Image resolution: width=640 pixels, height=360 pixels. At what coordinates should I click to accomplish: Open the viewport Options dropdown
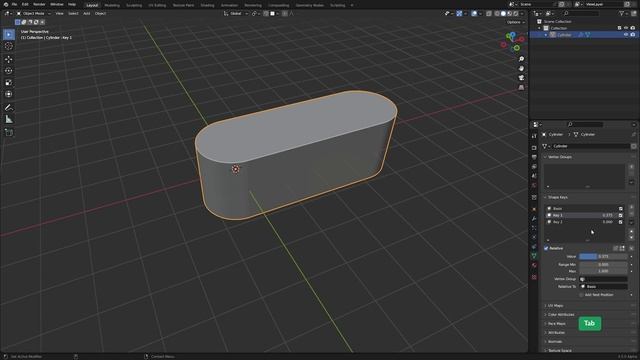point(516,22)
